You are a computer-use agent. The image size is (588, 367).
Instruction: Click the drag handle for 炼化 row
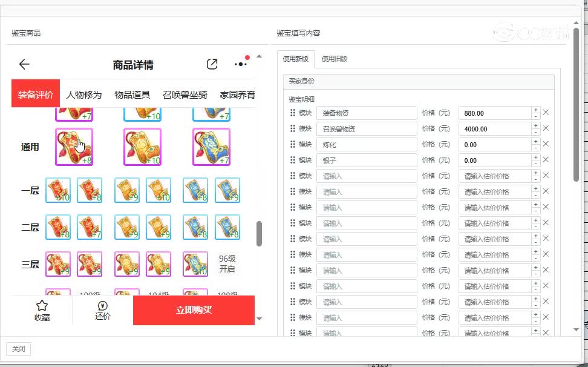[293, 144]
